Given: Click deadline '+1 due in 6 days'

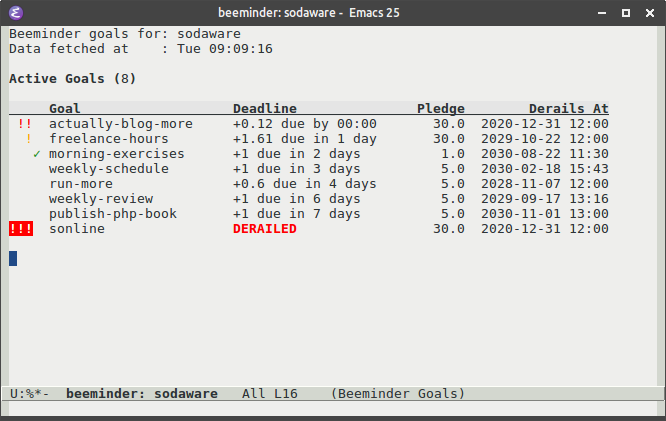Looking at the screenshot, I should pos(296,199).
